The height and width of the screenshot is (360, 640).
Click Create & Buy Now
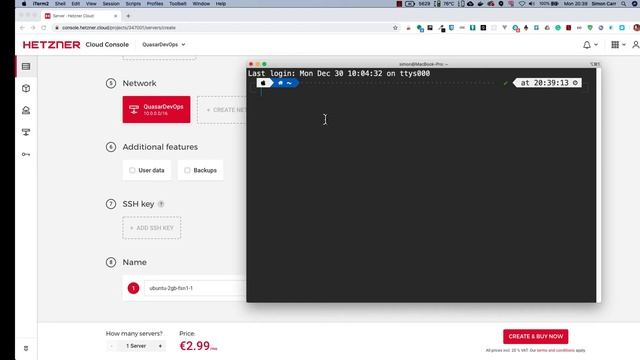pos(536,336)
